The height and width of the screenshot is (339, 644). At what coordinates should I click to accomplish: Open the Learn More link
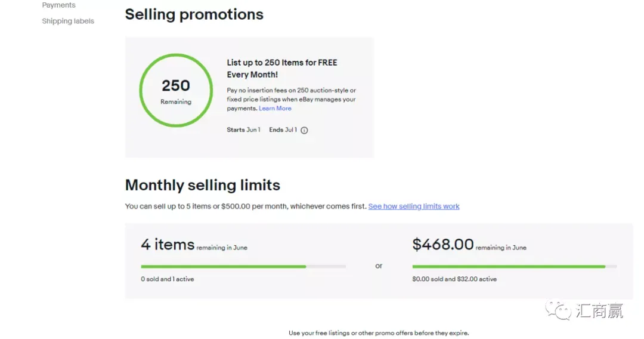pos(275,109)
